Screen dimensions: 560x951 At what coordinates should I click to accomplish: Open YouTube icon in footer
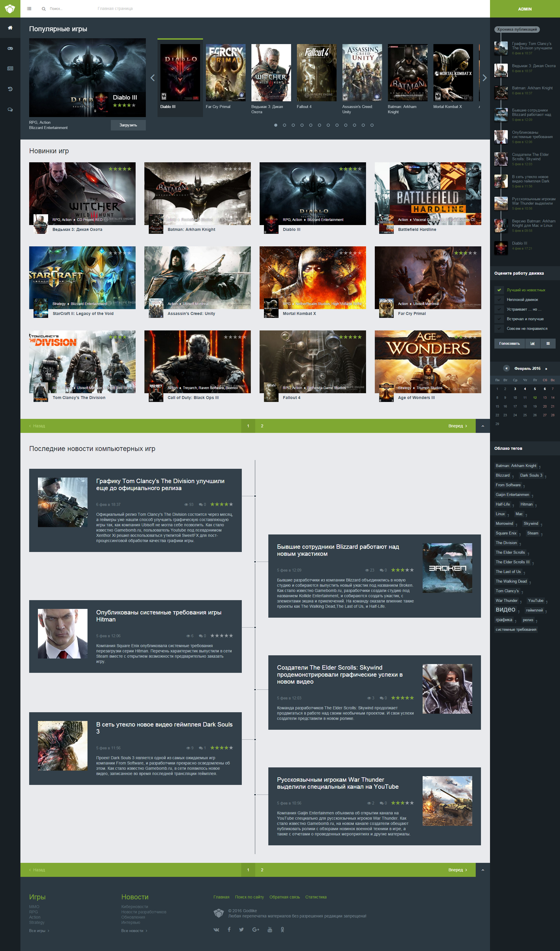coord(270,929)
